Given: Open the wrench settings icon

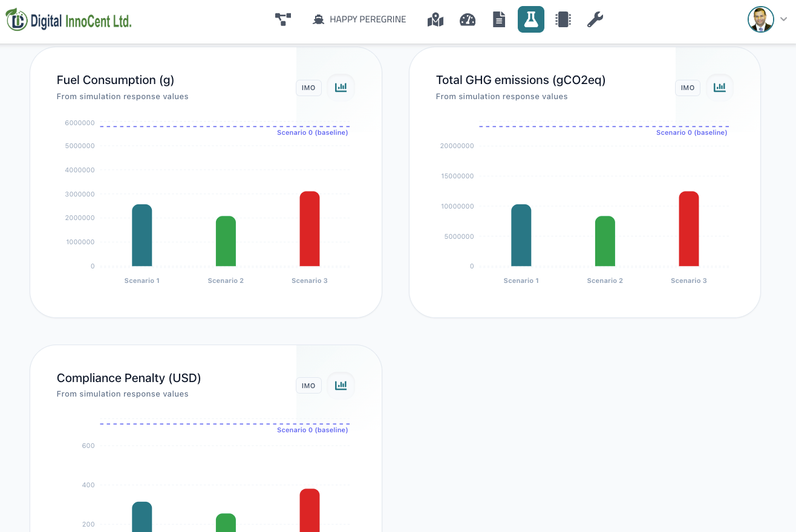Looking at the screenshot, I should point(595,19).
